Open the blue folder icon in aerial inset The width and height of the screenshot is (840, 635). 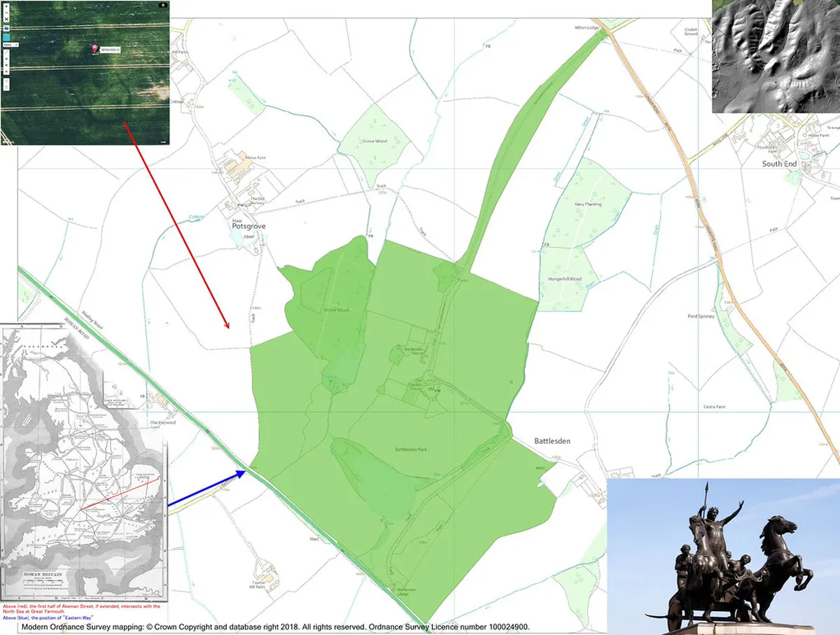(x=6, y=28)
